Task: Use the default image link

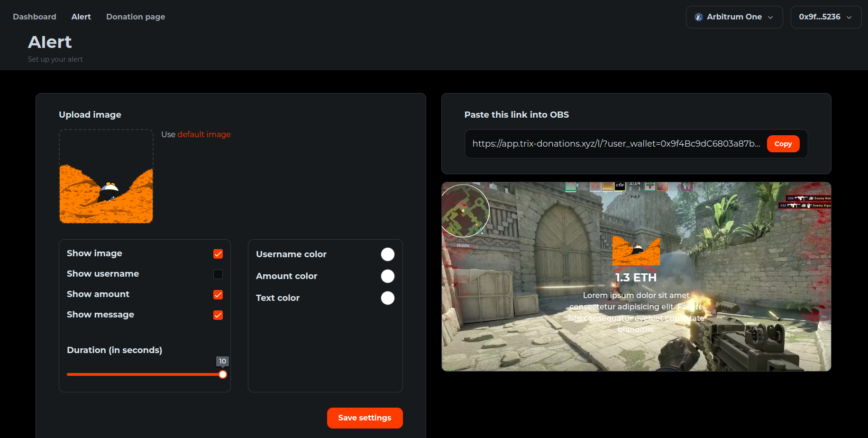Action: (204, 134)
